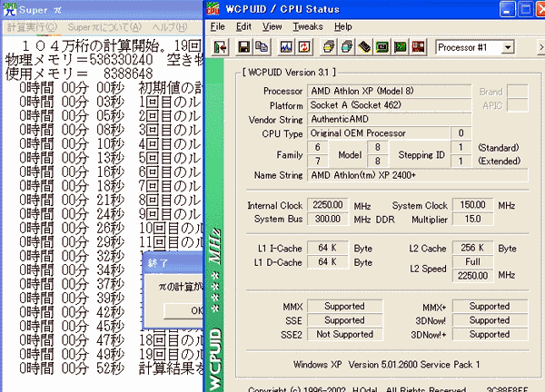Click the exit door icon in WCPUID toolbar
The height and width of the screenshot is (392, 545).
220,47
